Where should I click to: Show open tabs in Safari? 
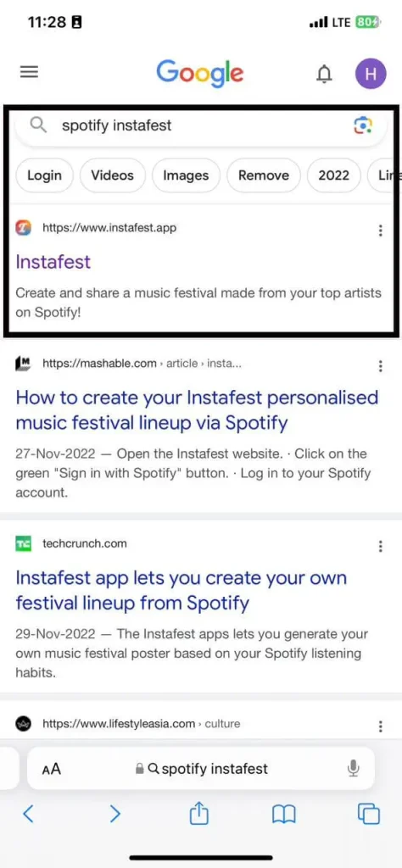tap(369, 814)
